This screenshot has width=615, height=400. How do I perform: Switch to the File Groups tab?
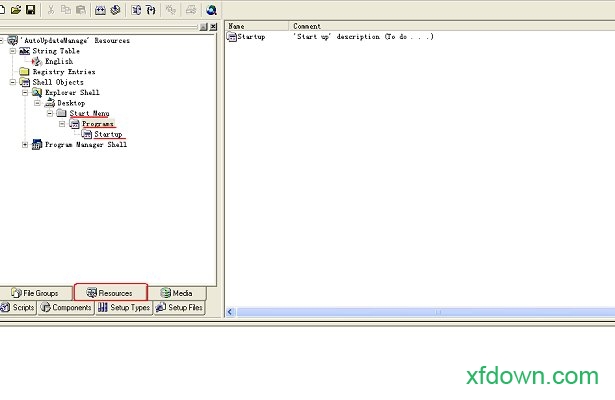[x=35, y=293]
